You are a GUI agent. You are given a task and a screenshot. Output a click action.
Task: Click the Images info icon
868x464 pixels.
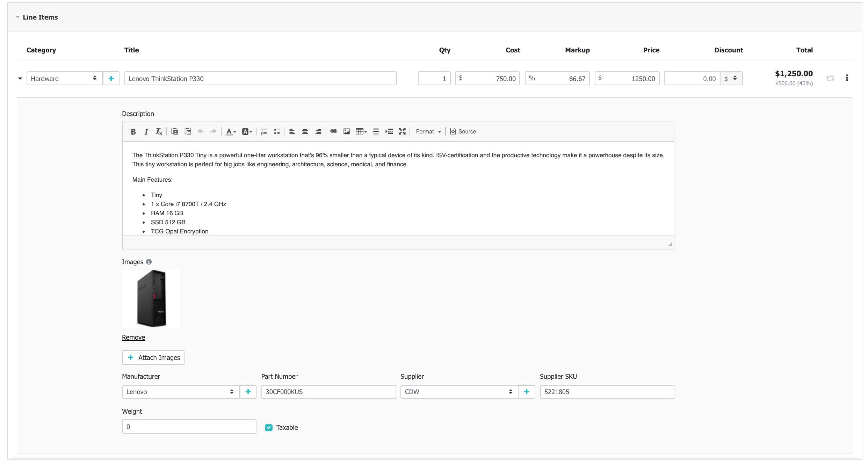[x=149, y=262]
